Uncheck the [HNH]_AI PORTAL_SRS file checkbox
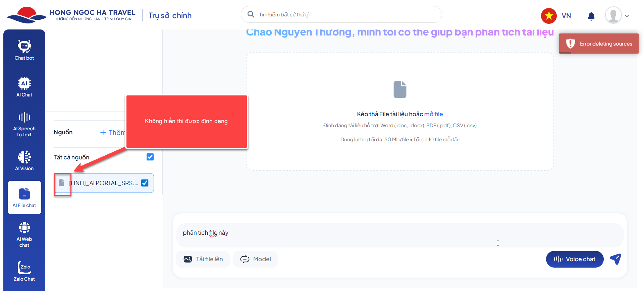 (145, 183)
